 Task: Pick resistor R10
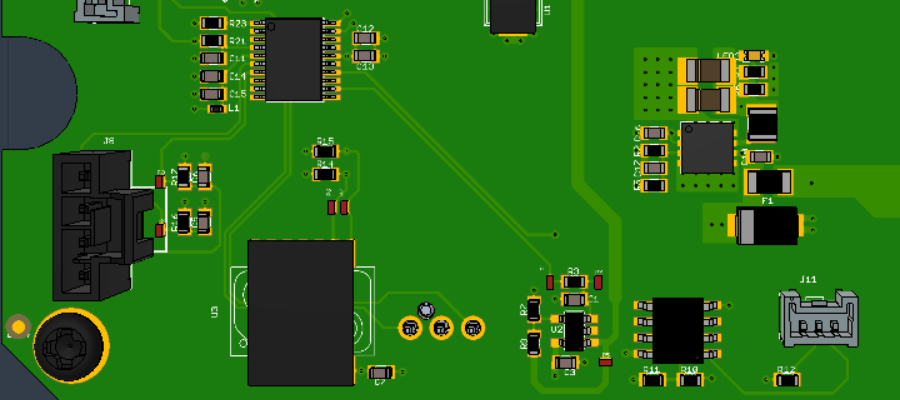click(x=689, y=380)
